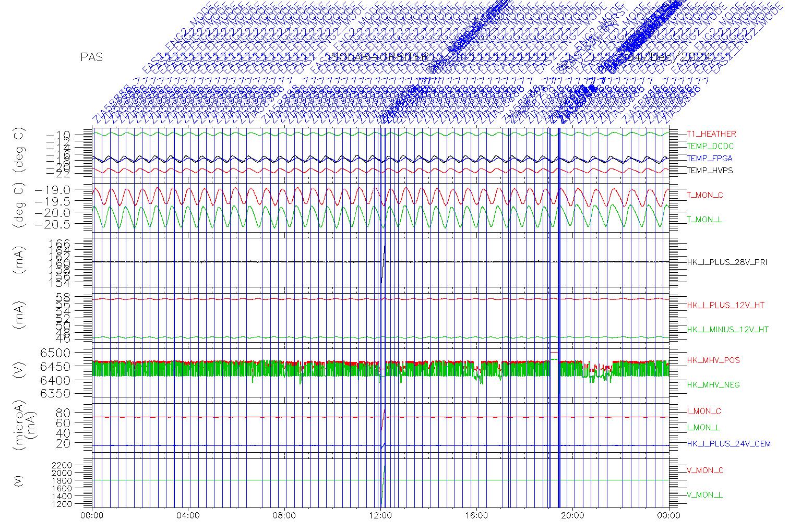
Task: Select the HK_MHV_NEG legend label
Action: click(713, 385)
